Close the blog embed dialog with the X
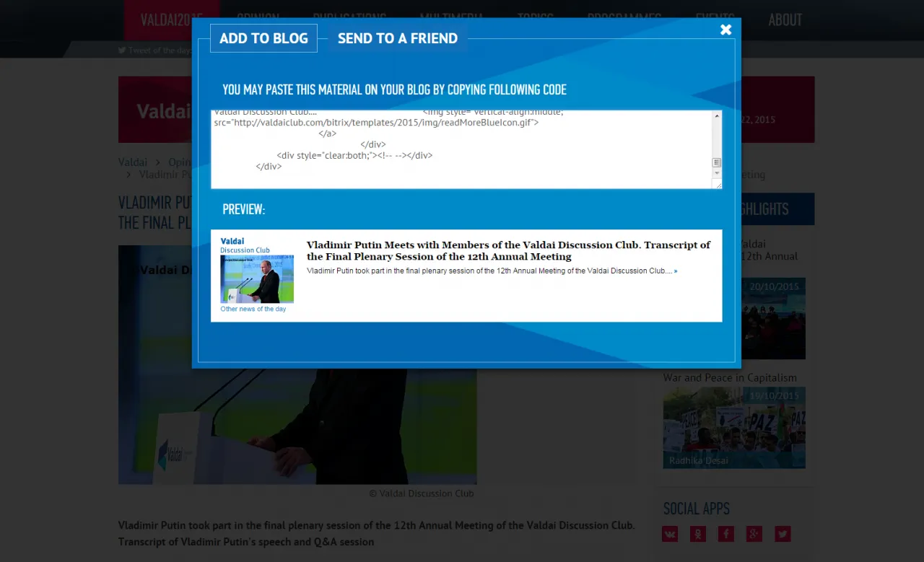The height and width of the screenshot is (562, 924). point(725,30)
